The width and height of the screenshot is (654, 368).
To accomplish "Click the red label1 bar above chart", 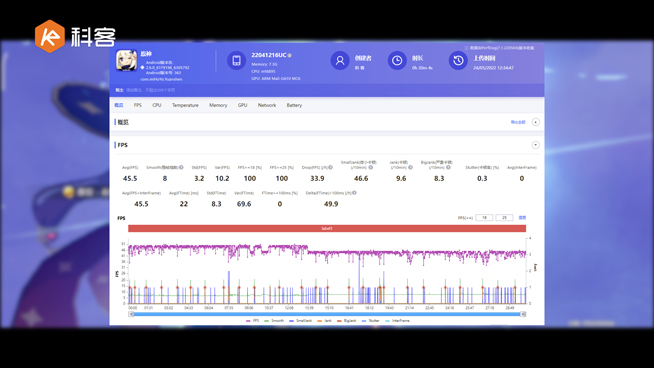I will pyautogui.click(x=327, y=229).
